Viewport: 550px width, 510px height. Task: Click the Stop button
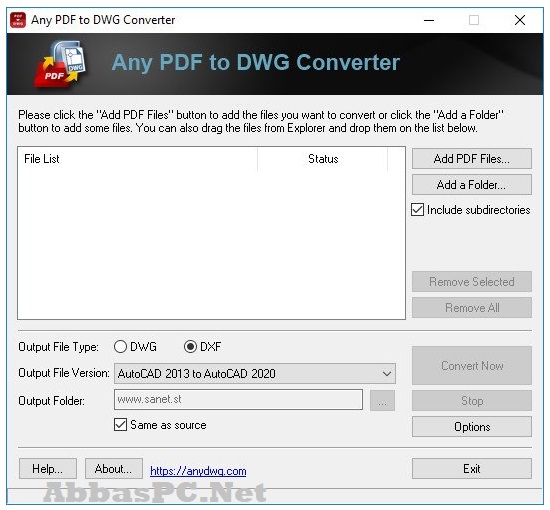(471, 400)
